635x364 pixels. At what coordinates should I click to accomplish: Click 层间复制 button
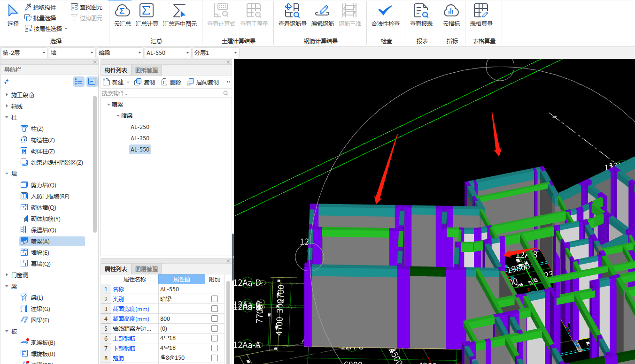pos(203,82)
